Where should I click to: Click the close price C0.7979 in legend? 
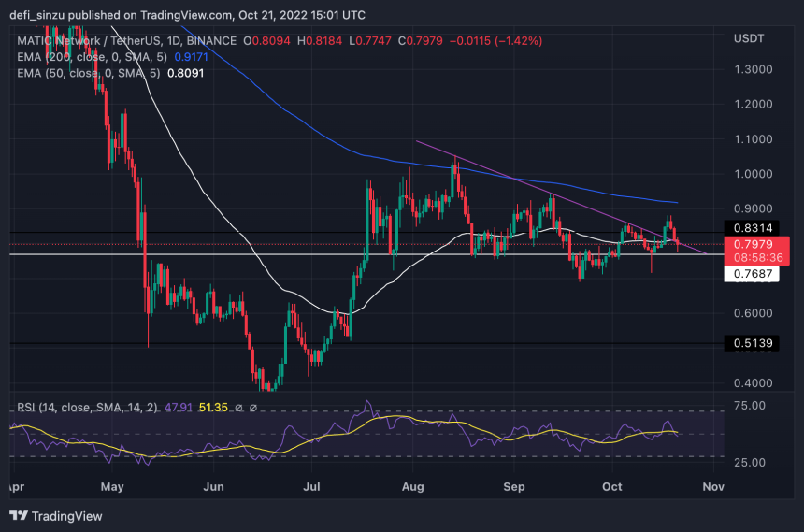point(420,41)
